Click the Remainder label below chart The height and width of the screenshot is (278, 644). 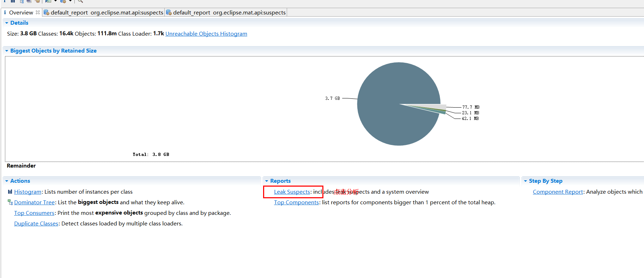click(21, 166)
